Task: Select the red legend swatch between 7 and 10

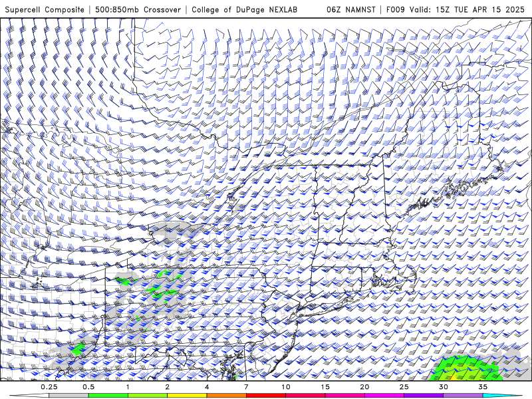Action: (265, 396)
